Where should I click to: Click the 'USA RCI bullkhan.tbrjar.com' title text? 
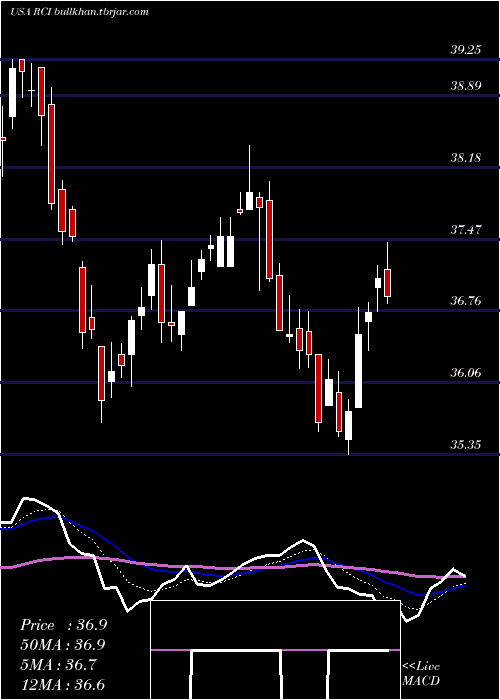pos(79,12)
